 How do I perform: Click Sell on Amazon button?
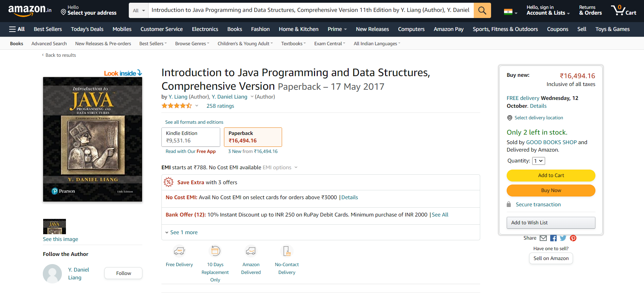point(551,258)
